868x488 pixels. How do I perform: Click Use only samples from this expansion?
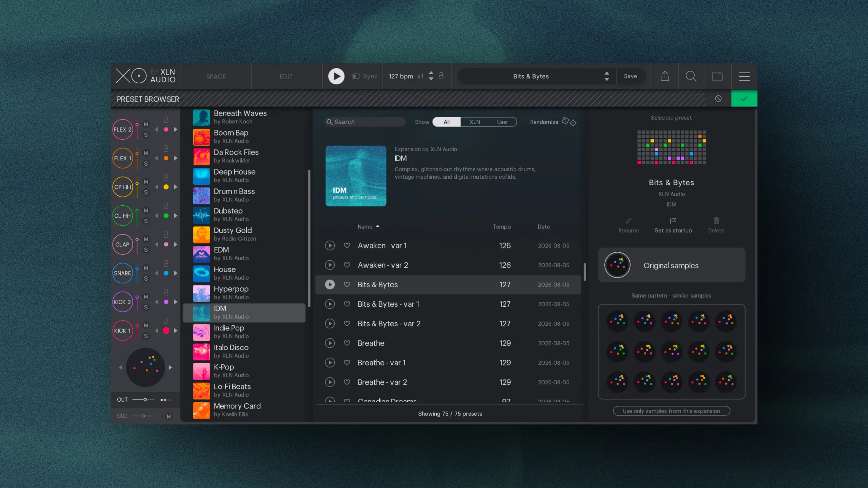(671, 411)
